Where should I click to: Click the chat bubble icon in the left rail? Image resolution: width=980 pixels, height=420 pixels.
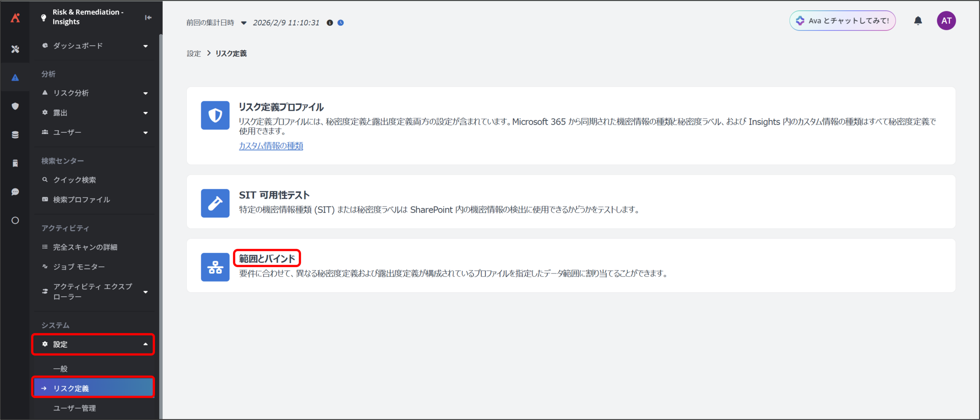(15, 192)
